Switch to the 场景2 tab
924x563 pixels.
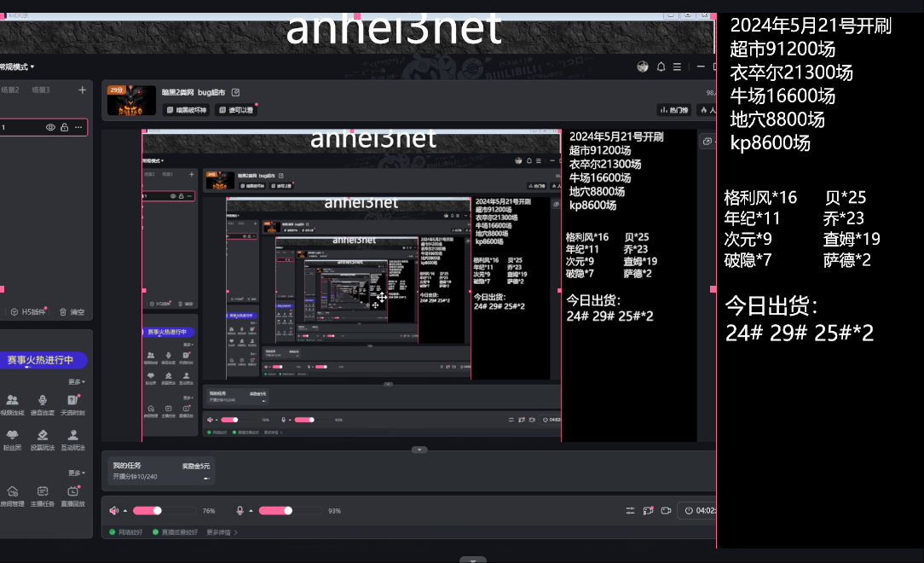[10, 90]
